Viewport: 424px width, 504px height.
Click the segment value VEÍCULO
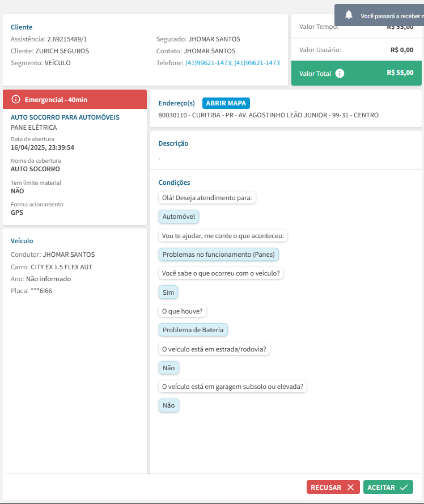(58, 63)
